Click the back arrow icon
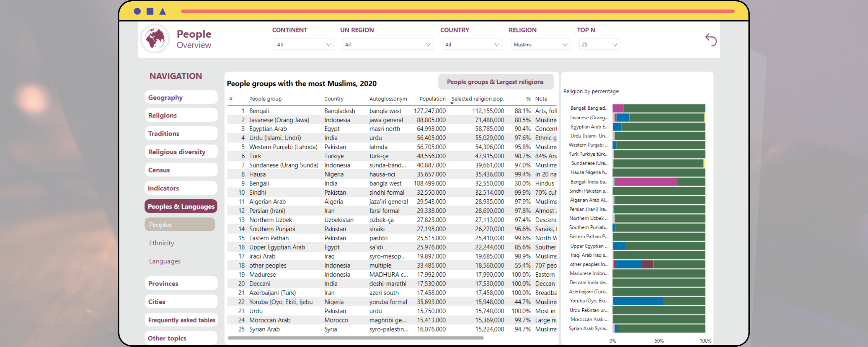This screenshot has height=347, width=868. point(711,40)
